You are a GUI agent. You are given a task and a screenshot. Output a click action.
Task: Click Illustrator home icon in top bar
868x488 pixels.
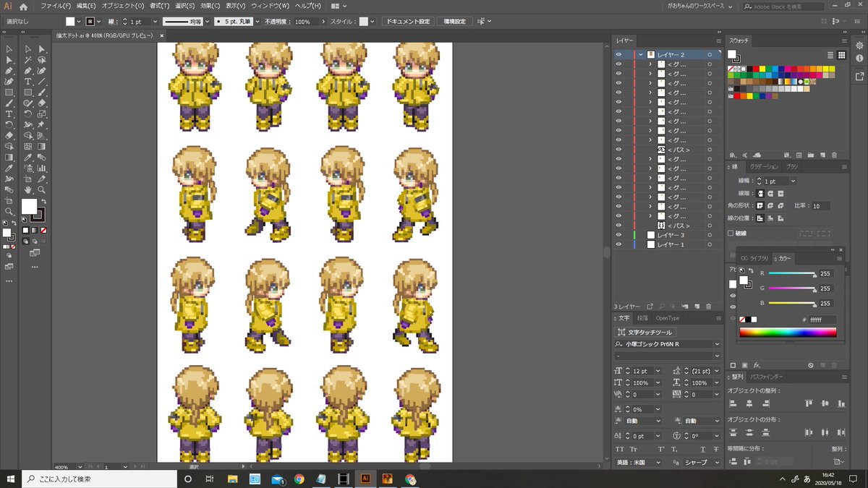pyautogui.click(x=23, y=6)
